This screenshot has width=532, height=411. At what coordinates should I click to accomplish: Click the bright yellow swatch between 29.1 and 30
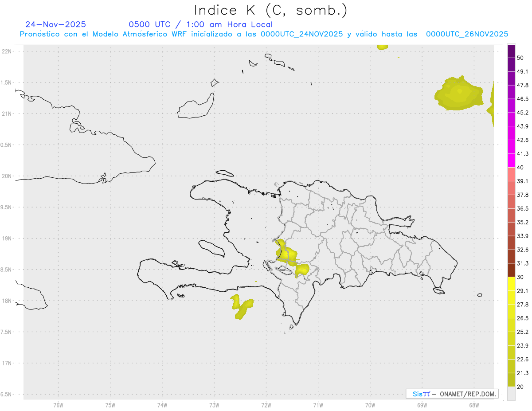pos(511,284)
